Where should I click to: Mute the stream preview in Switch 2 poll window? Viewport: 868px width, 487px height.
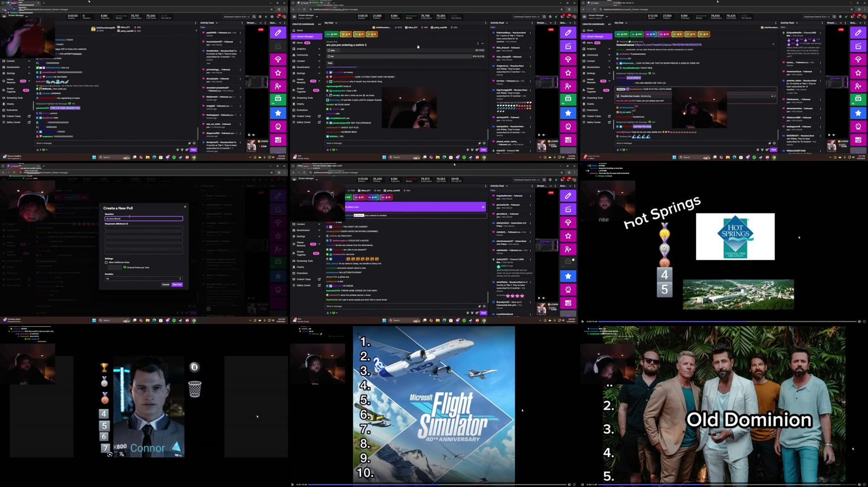point(543,135)
